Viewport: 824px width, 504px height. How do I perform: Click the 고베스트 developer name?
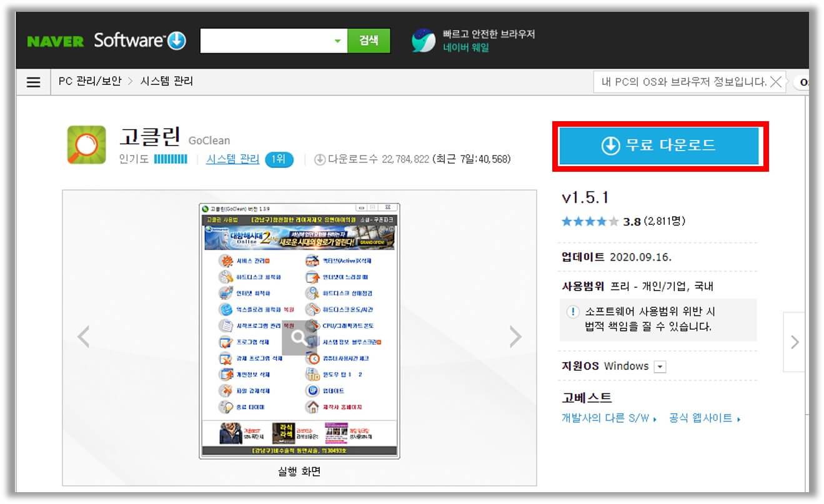coord(587,398)
